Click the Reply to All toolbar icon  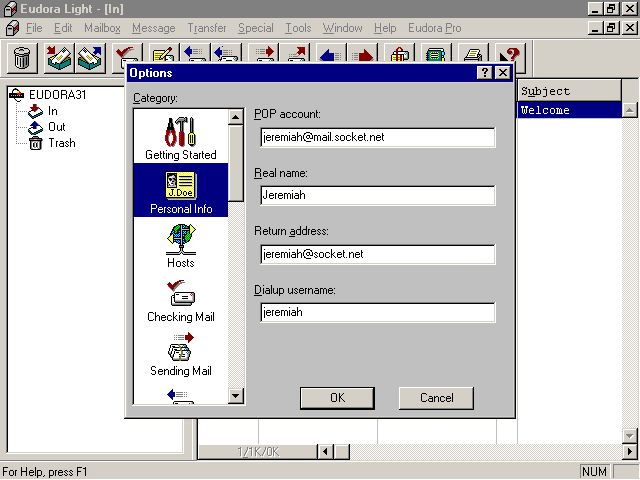(x=225, y=54)
